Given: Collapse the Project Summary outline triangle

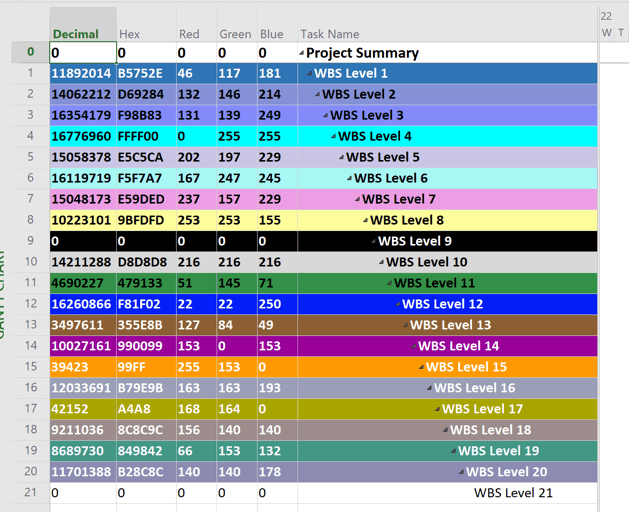Looking at the screenshot, I should point(302,53).
